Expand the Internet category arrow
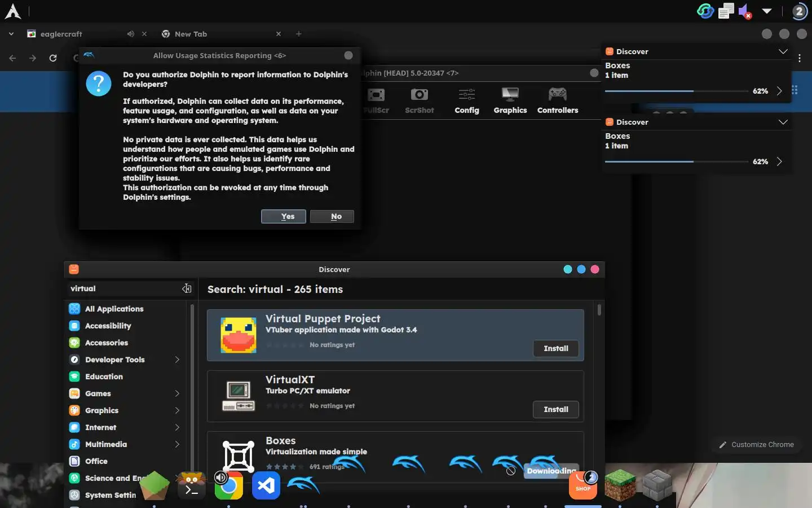This screenshot has width=812, height=508. 177,427
